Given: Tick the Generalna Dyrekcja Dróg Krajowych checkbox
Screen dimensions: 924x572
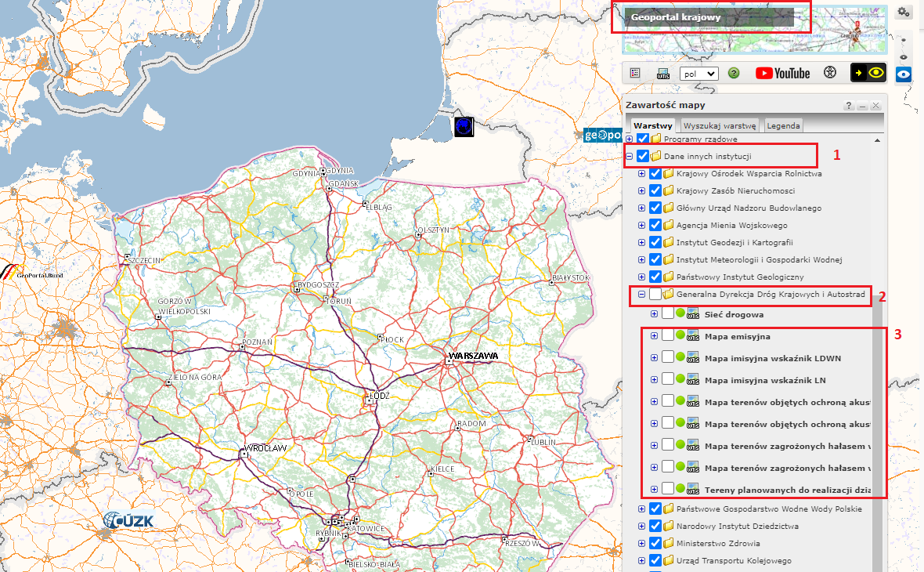Looking at the screenshot, I should click(x=655, y=295).
